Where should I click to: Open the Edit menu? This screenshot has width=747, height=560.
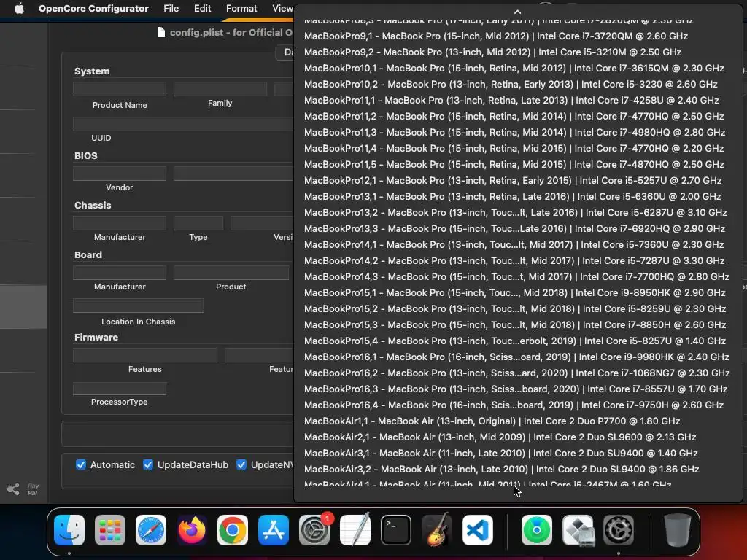tap(203, 8)
